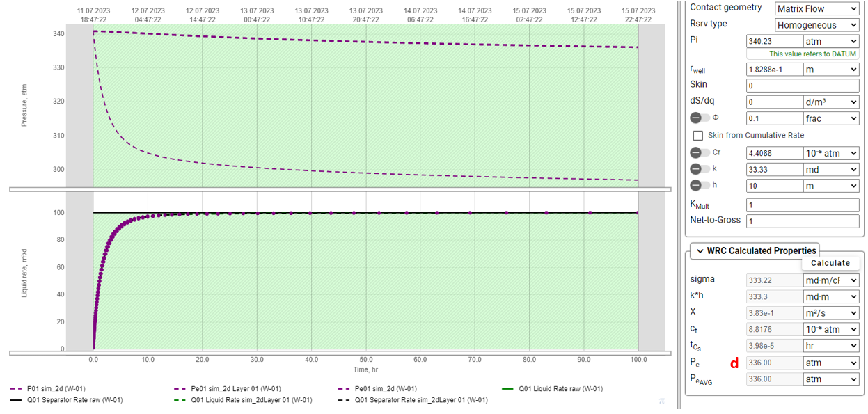
Task: Click the pi symbol icon below chart
Action: pos(662,401)
